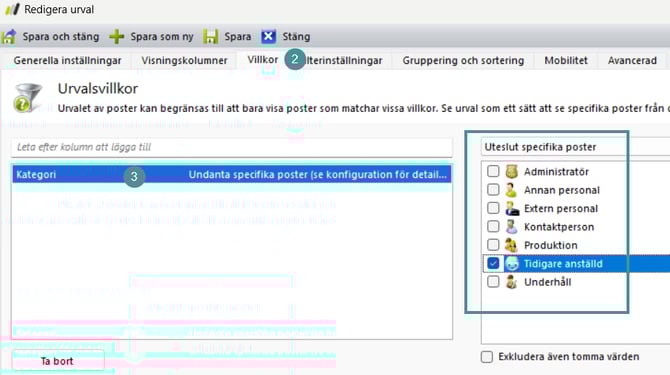Image resolution: width=670 pixels, height=375 pixels.
Task: Click the Administratör badge icon
Action: [x=511, y=171]
